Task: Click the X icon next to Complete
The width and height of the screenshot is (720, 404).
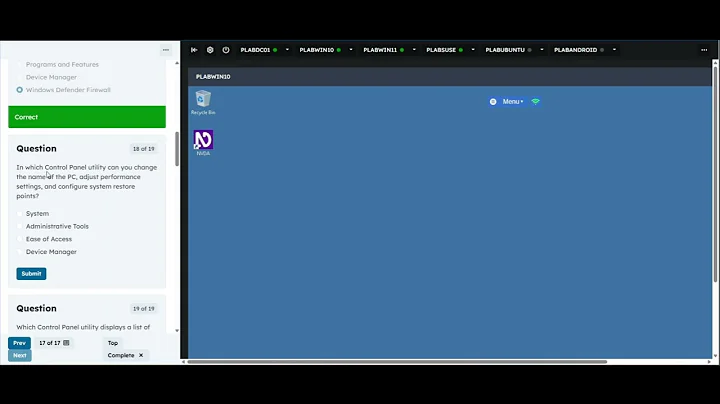Action: [141, 355]
